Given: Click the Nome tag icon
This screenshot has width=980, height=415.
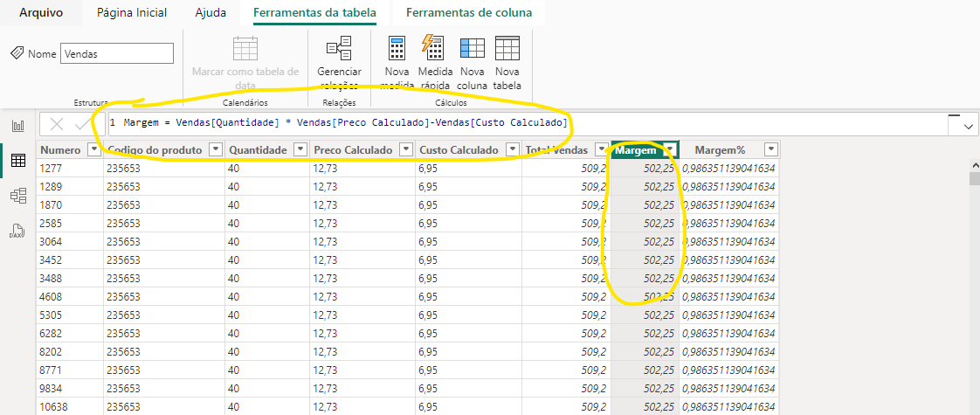Looking at the screenshot, I should click(x=17, y=54).
